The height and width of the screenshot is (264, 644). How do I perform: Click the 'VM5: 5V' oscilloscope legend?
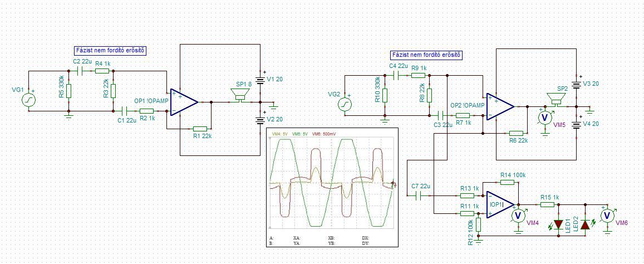point(300,134)
